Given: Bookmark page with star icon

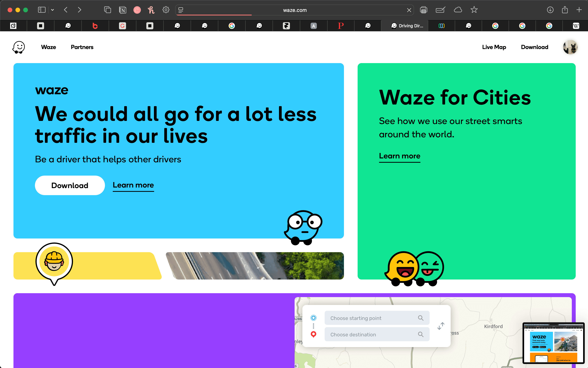Looking at the screenshot, I should click(x=474, y=10).
